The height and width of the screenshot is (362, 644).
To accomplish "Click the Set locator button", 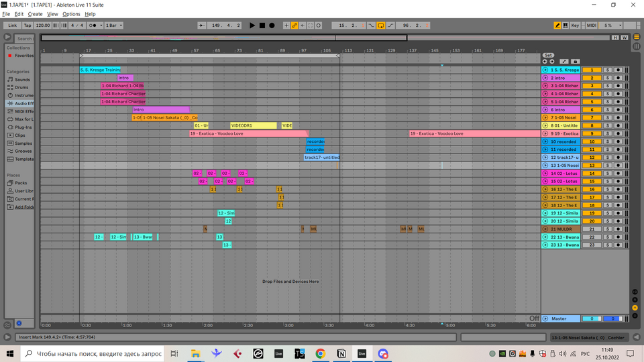I will pos(548,55).
